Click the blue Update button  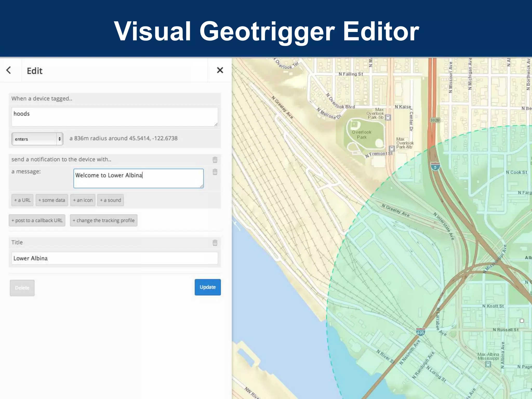[208, 287]
